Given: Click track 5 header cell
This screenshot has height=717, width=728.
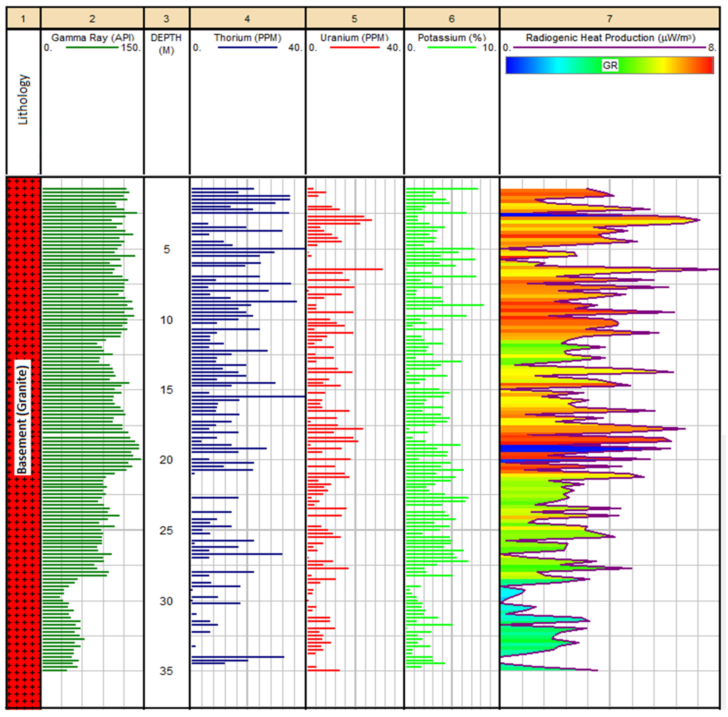Looking at the screenshot, I should [355, 19].
